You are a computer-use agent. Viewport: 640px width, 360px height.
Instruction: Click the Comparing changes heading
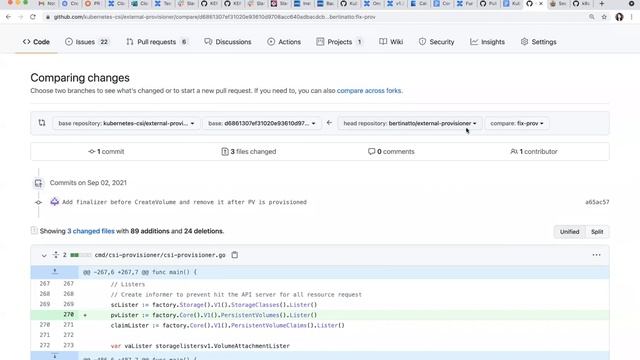click(80, 78)
